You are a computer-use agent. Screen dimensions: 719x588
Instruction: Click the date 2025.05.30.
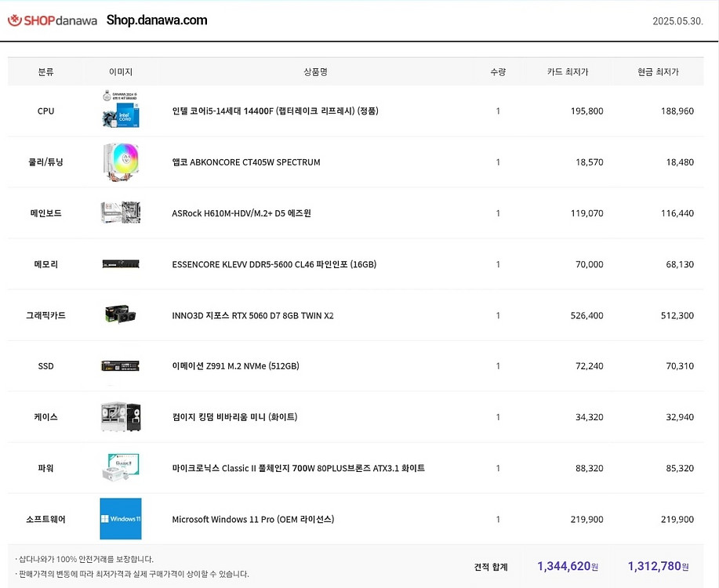(x=677, y=21)
